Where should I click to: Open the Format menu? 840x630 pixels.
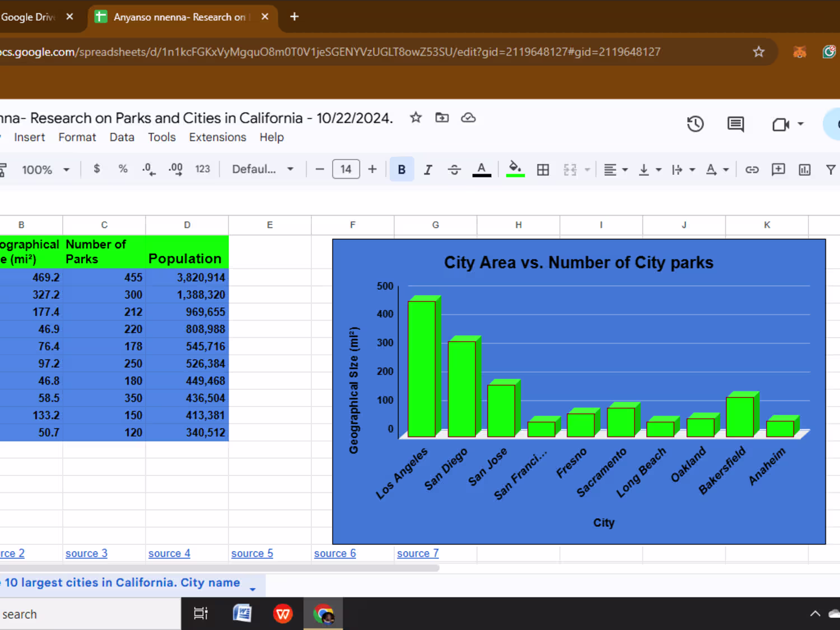click(x=77, y=137)
